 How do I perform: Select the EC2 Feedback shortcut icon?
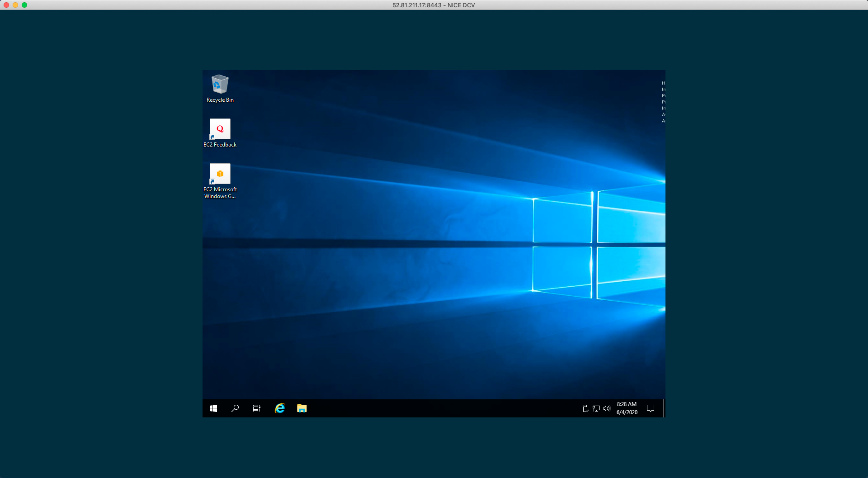pyautogui.click(x=220, y=129)
